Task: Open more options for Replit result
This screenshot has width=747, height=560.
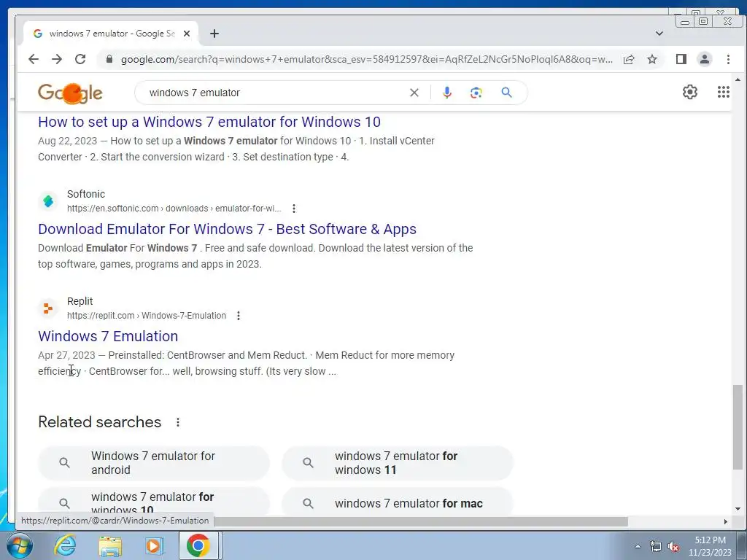Action: tap(239, 316)
